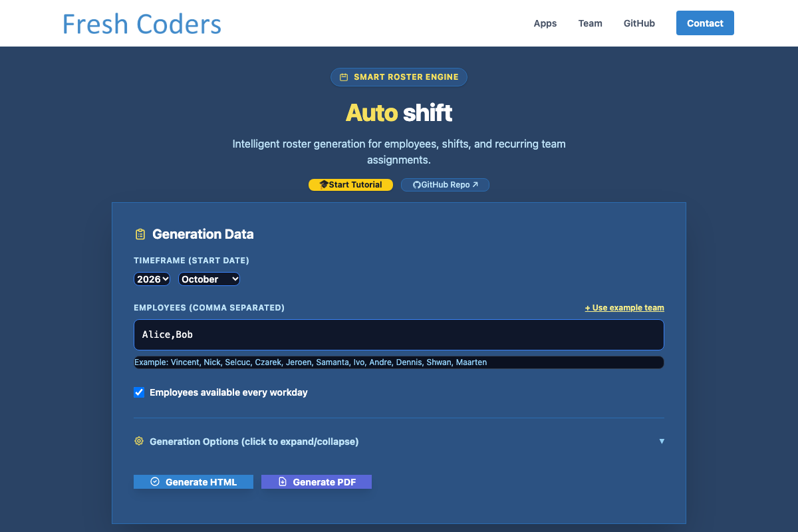
Task: Click the GitHub octocat icon on repo button
Action: coord(417,185)
